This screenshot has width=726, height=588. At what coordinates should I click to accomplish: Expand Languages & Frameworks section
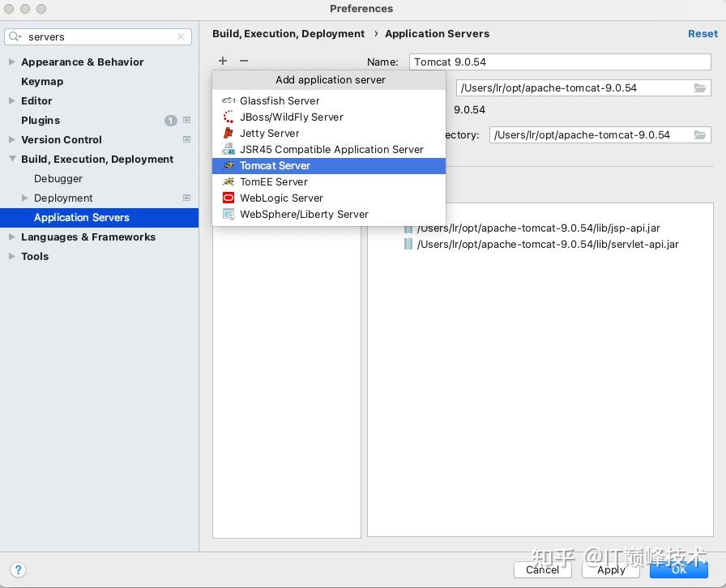pos(12,236)
